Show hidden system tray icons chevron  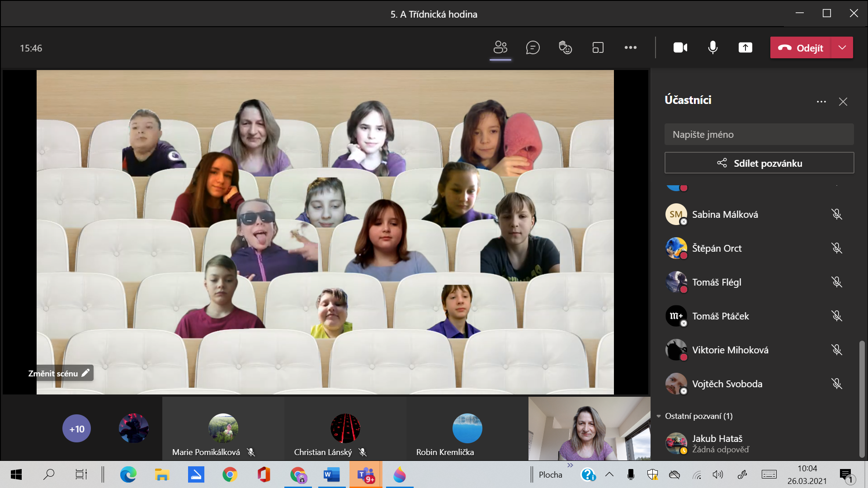[609, 474]
